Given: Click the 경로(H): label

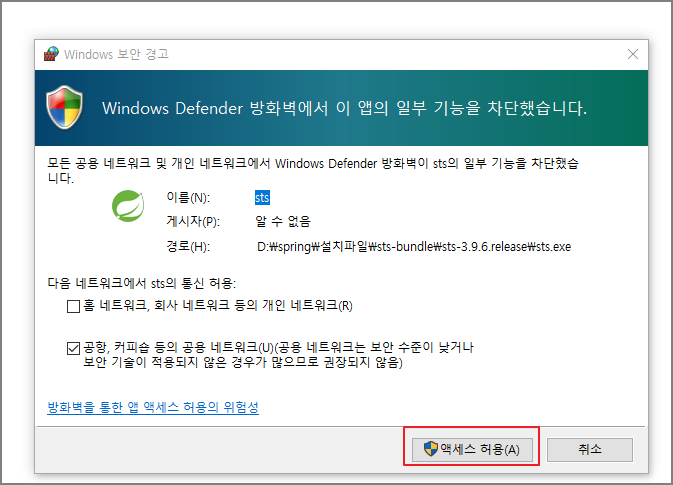Looking at the screenshot, I should (188, 247).
